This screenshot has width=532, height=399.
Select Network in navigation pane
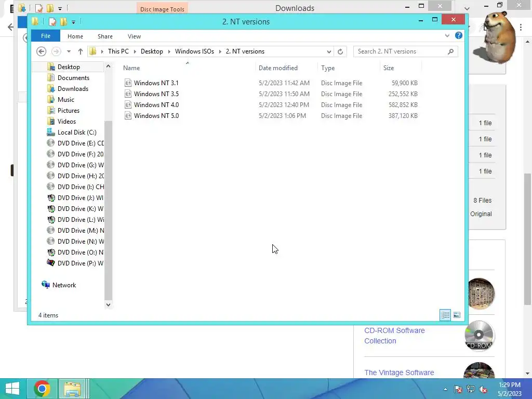[64, 285]
